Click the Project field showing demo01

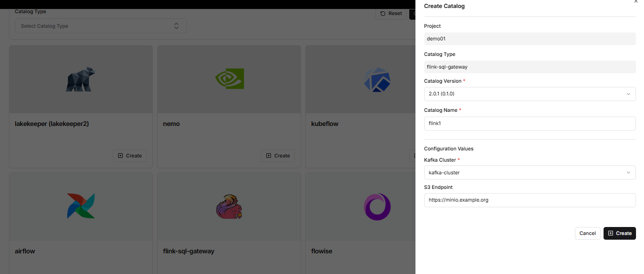tap(530, 39)
